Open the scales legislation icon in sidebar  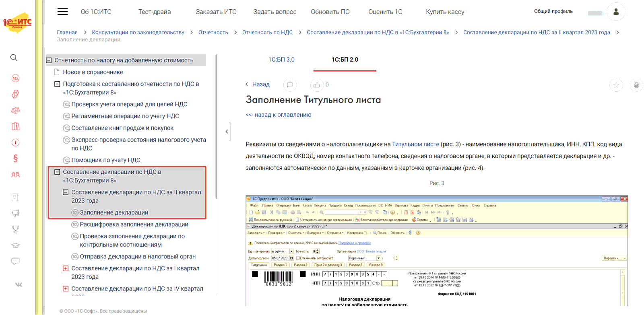[x=15, y=110]
